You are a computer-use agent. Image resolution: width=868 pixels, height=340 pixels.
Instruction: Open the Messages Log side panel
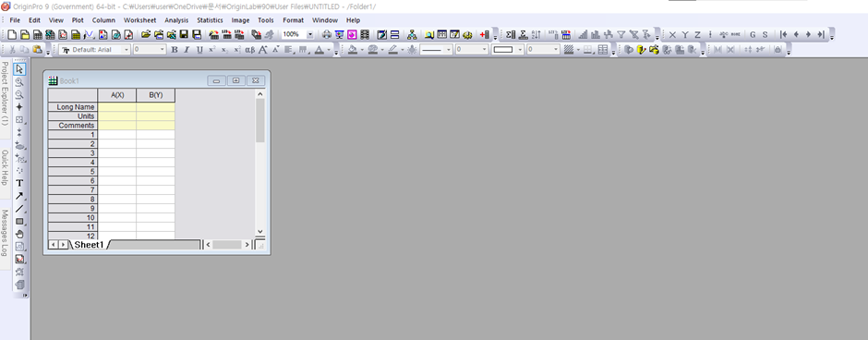coord(5,232)
